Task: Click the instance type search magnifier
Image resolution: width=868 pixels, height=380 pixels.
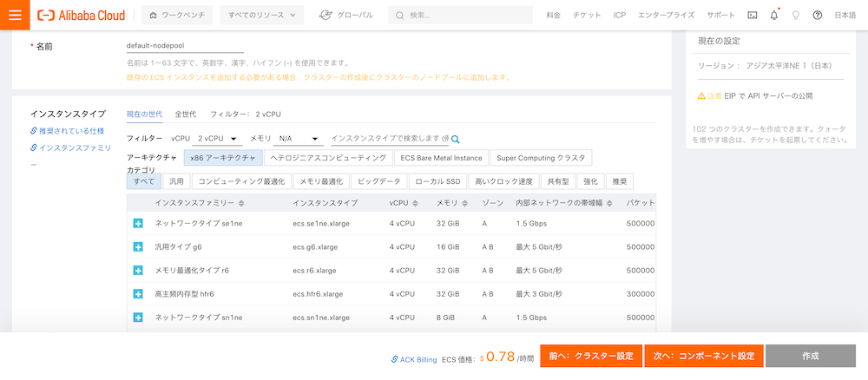Action: point(455,139)
